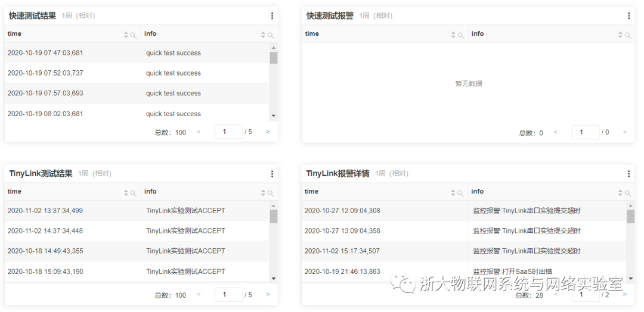Select row 2020-11-02 15:17:34,507
Viewport: 644px width, 312px height.
tap(464, 251)
